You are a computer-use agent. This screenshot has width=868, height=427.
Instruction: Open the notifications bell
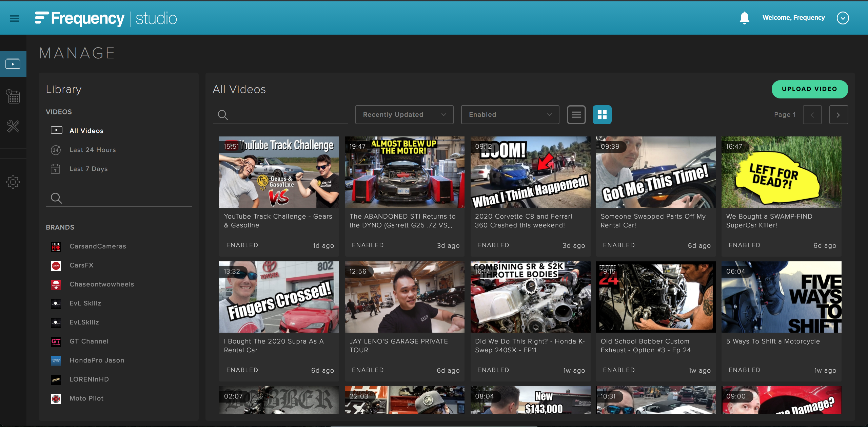[x=745, y=18]
